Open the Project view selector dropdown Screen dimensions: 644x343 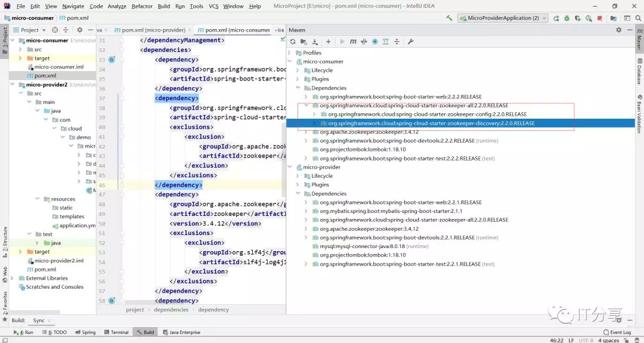point(30,30)
